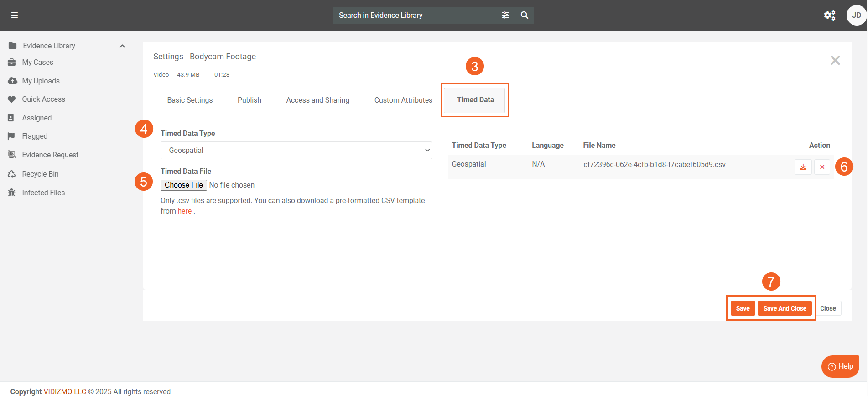This screenshot has width=868, height=396.
Task: Switch to the Basic Settings tab
Action: 190,100
